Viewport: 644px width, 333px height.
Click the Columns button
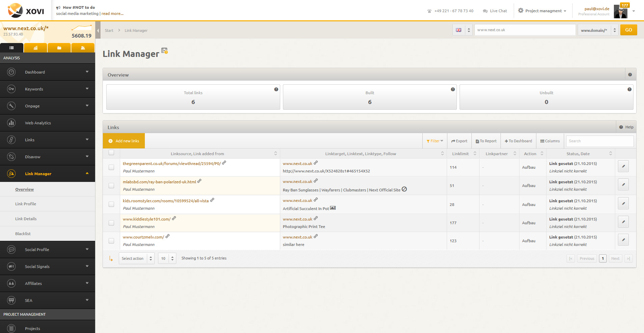550,141
